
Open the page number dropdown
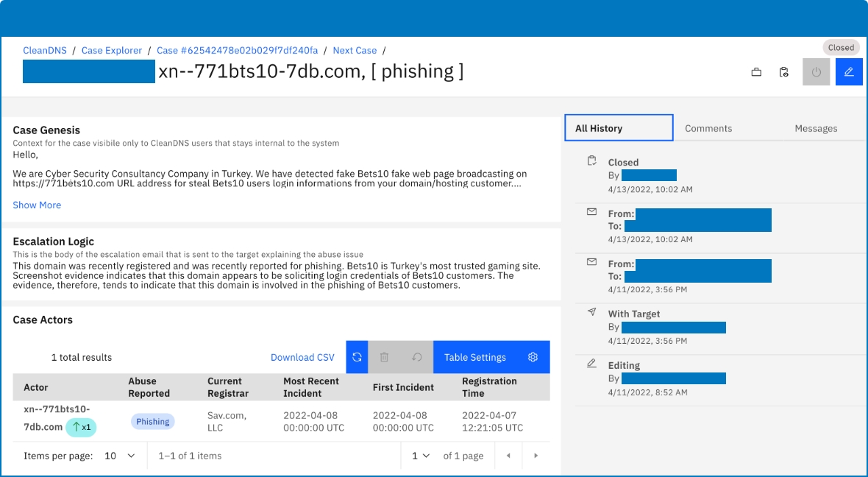tap(421, 456)
